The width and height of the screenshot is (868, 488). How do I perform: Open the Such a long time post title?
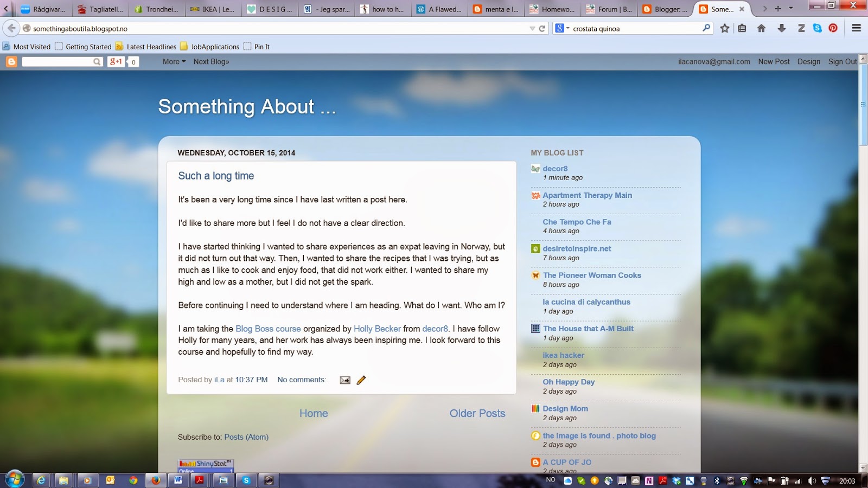pos(216,176)
